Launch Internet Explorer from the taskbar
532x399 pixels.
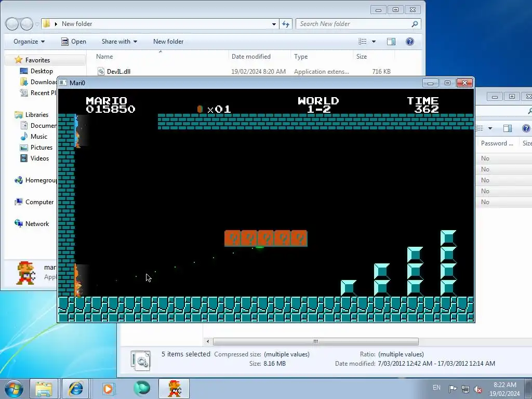(x=75, y=389)
